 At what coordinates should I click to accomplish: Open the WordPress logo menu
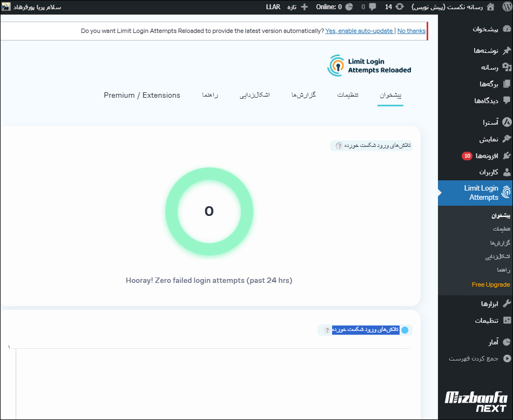pos(507,7)
